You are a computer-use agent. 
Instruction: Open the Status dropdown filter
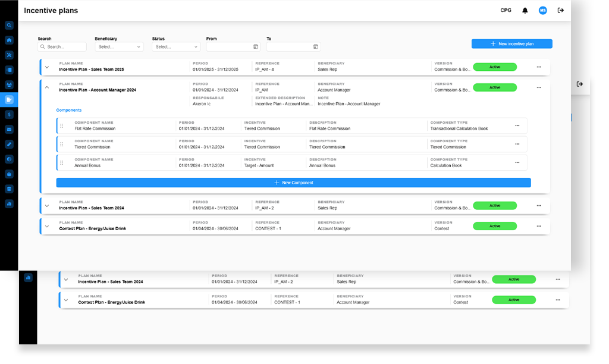pos(176,46)
